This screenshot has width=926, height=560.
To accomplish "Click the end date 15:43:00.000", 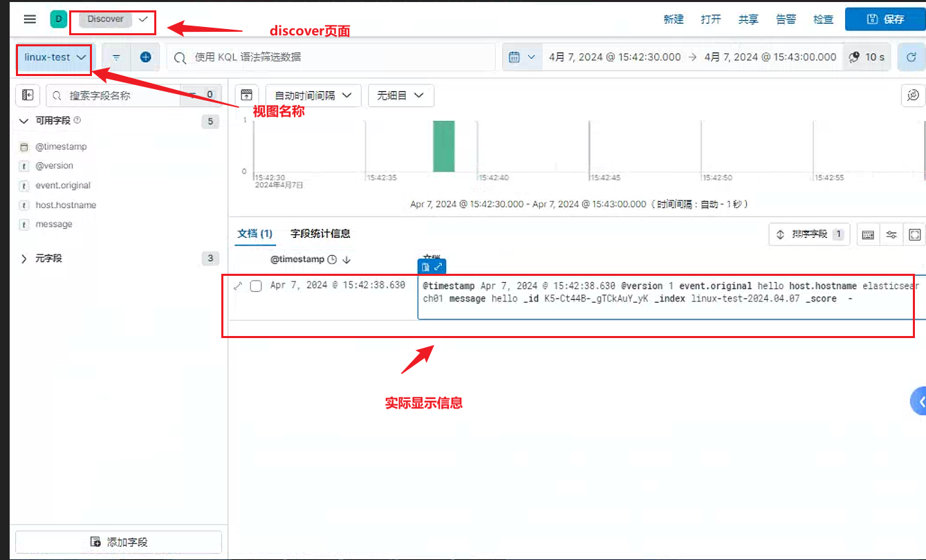I will [770, 57].
